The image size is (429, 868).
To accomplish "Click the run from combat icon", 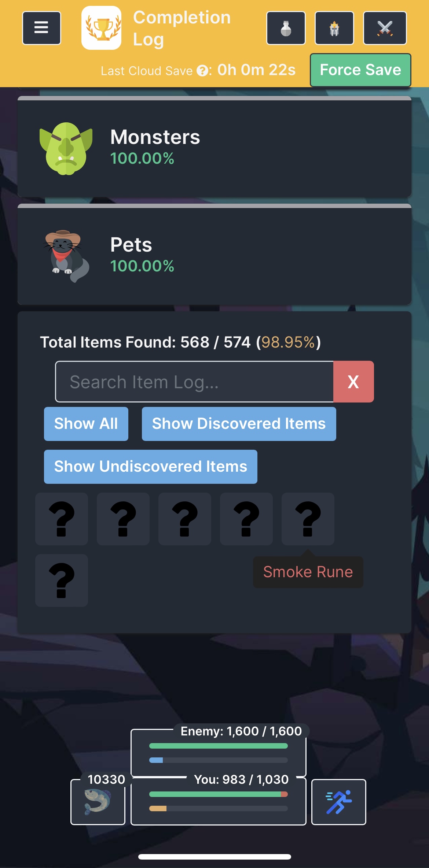I will point(339,802).
